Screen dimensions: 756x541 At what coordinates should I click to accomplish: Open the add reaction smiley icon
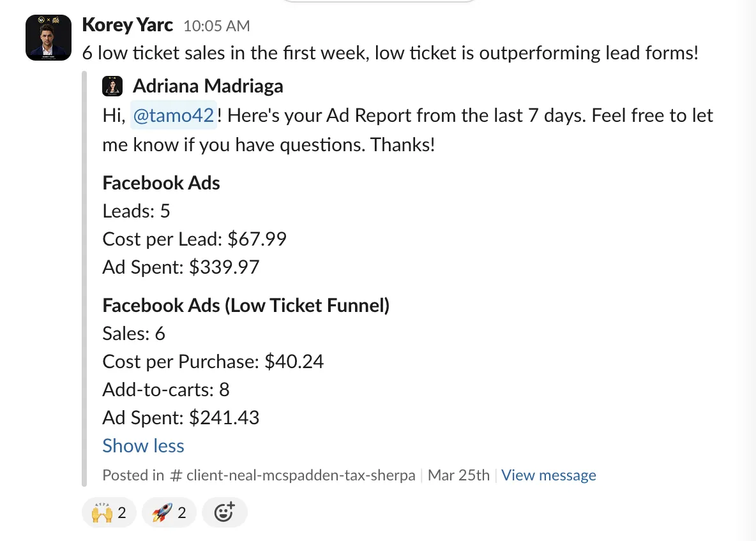[225, 512]
